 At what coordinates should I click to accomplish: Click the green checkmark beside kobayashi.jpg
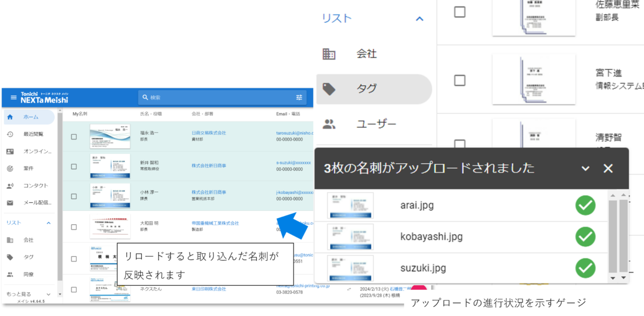click(x=585, y=237)
